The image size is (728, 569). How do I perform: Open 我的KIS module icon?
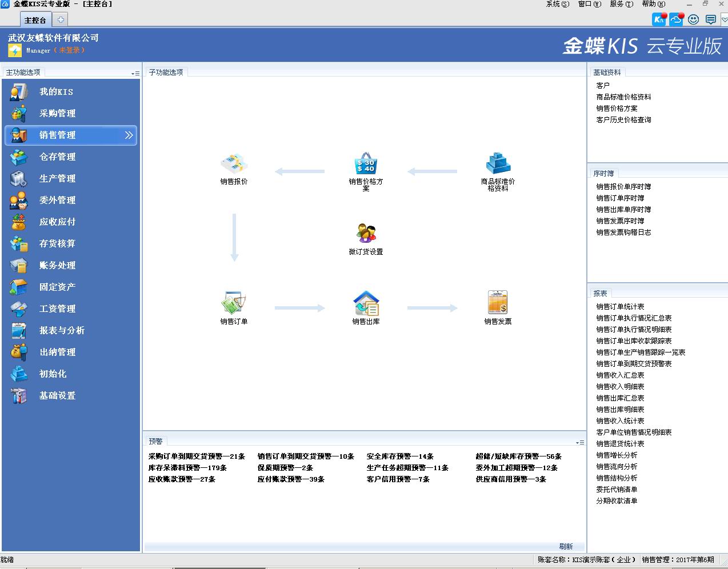click(19, 92)
